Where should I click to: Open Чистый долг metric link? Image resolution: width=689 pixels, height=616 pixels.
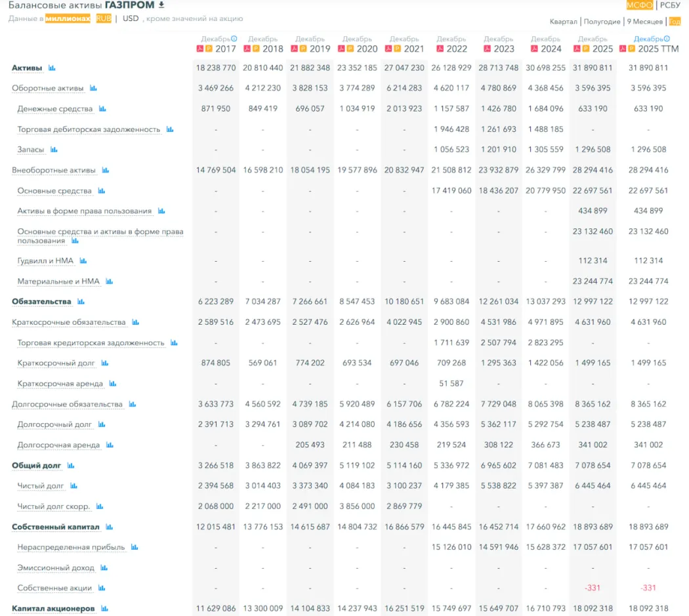point(41,486)
